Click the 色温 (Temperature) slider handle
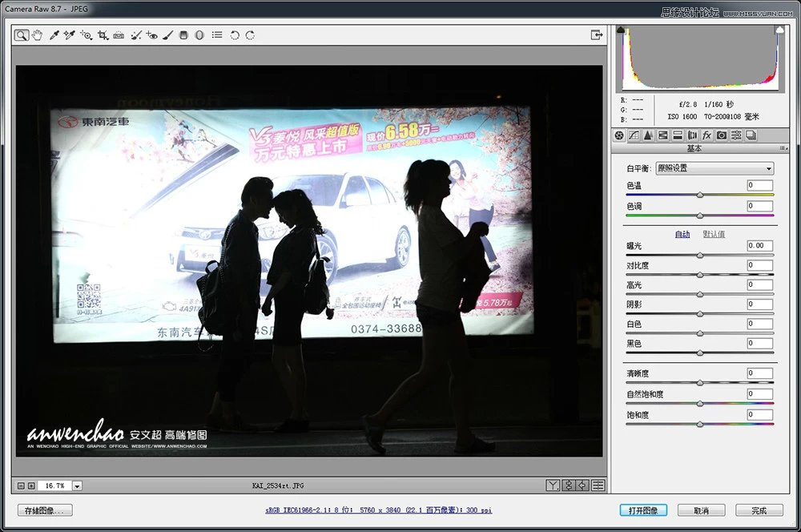Viewport: 801px width, 532px height. (x=700, y=195)
